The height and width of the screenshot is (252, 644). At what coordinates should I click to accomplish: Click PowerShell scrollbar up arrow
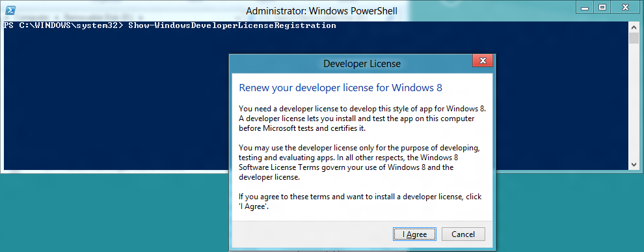(x=634, y=27)
